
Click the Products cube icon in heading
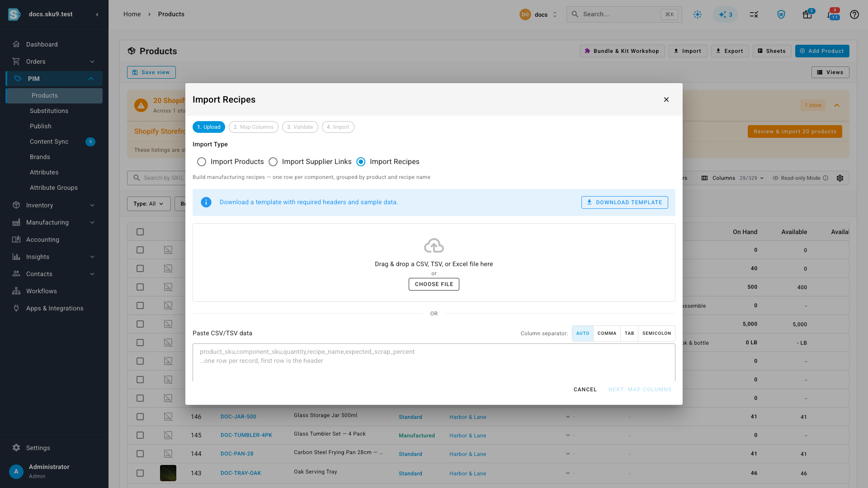tap(132, 51)
